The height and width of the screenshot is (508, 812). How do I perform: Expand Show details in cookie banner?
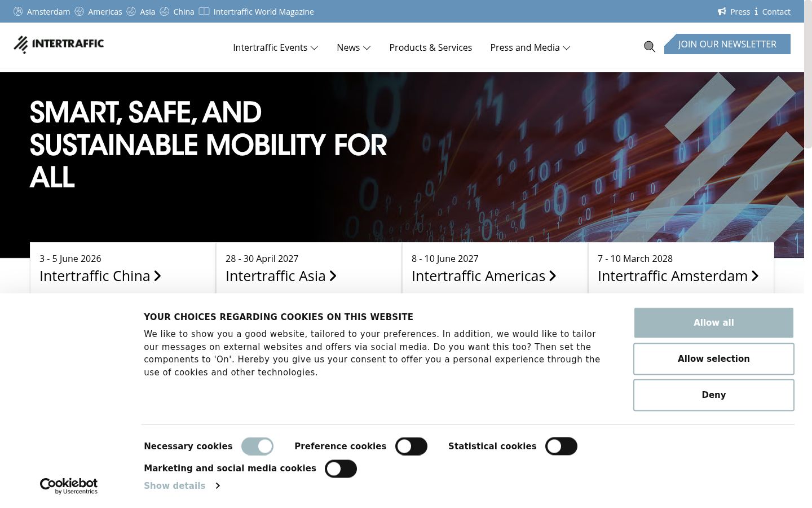pyautogui.click(x=182, y=485)
